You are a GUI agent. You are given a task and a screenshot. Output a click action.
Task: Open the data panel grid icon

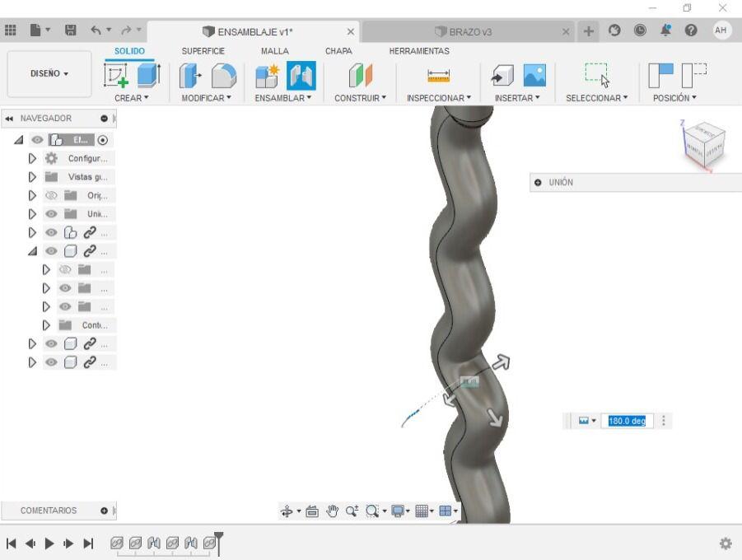coord(11,30)
